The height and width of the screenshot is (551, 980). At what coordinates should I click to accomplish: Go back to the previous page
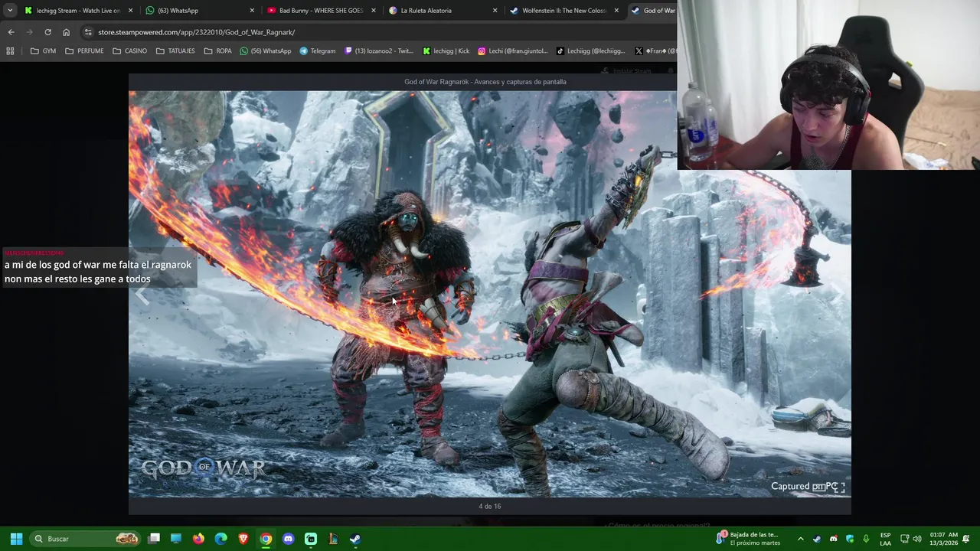click(11, 32)
